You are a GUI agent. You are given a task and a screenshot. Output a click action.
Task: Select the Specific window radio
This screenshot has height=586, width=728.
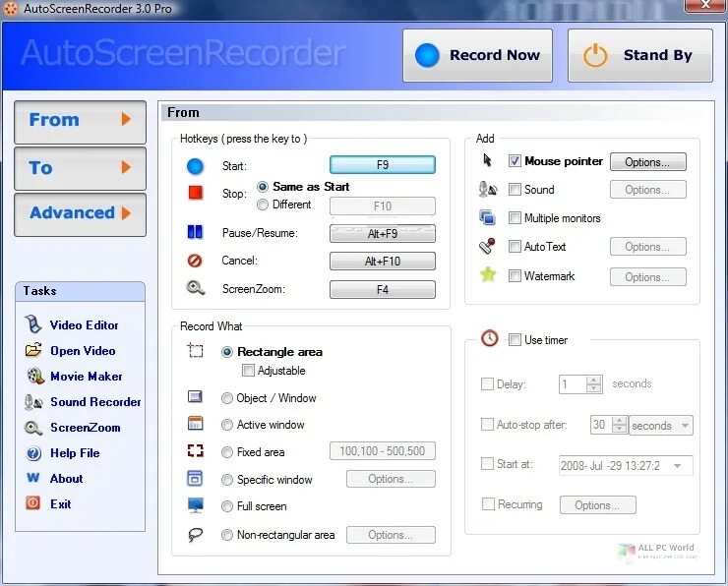click(226, 480)
